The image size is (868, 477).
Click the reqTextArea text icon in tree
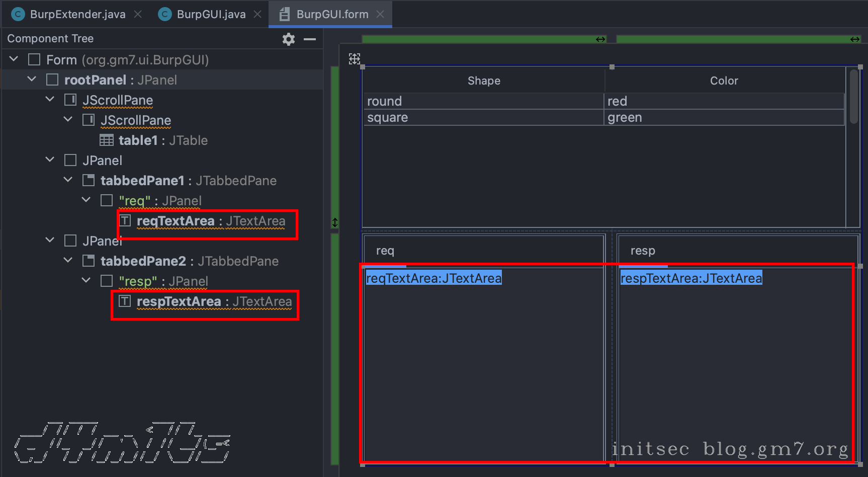[x=125, y=221]
